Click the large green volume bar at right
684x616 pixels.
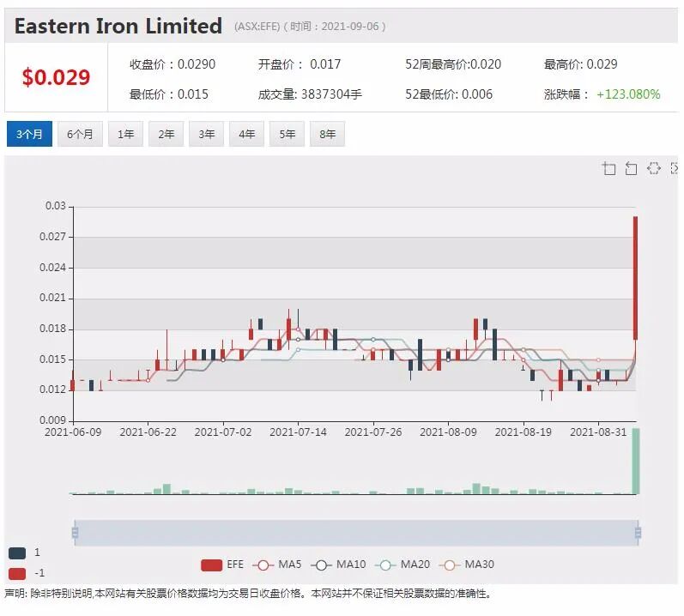pyautogui.click(x=636, y=462)
